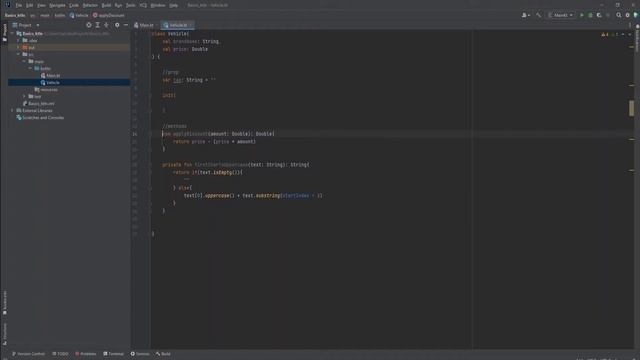
Task: Open the Problems tool window
Action: [x=86, y=354]
